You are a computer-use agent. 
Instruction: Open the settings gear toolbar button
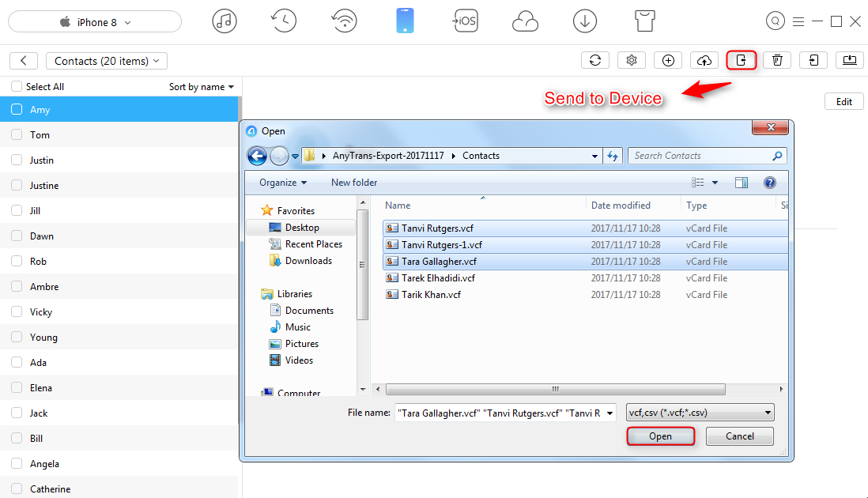pyautogui.click(x=632, y=60)
